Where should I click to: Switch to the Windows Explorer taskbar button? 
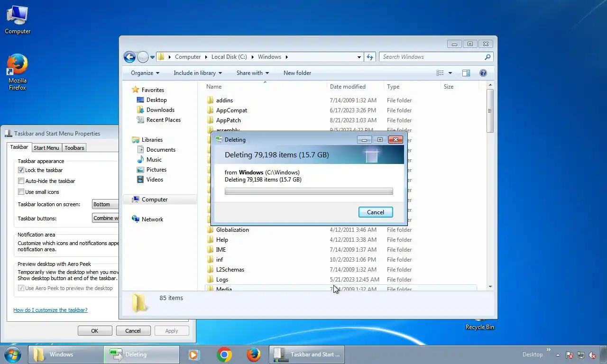[x=66, y=355]
